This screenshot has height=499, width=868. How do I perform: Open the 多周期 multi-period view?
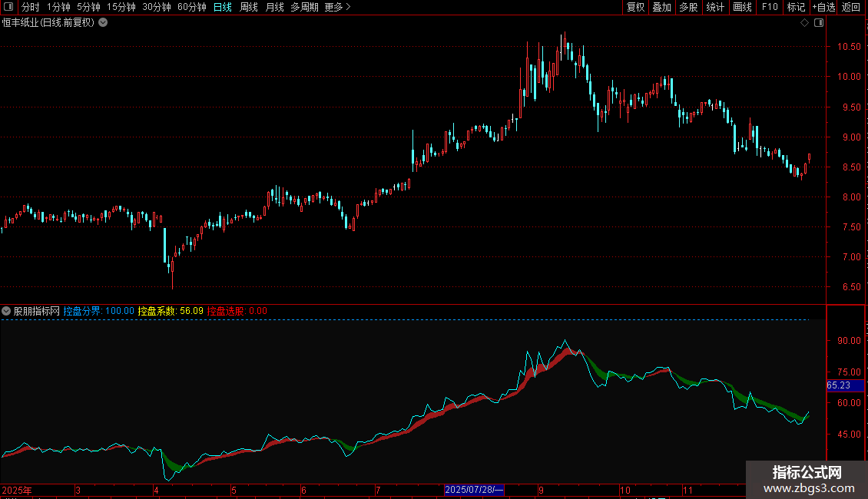304,7
